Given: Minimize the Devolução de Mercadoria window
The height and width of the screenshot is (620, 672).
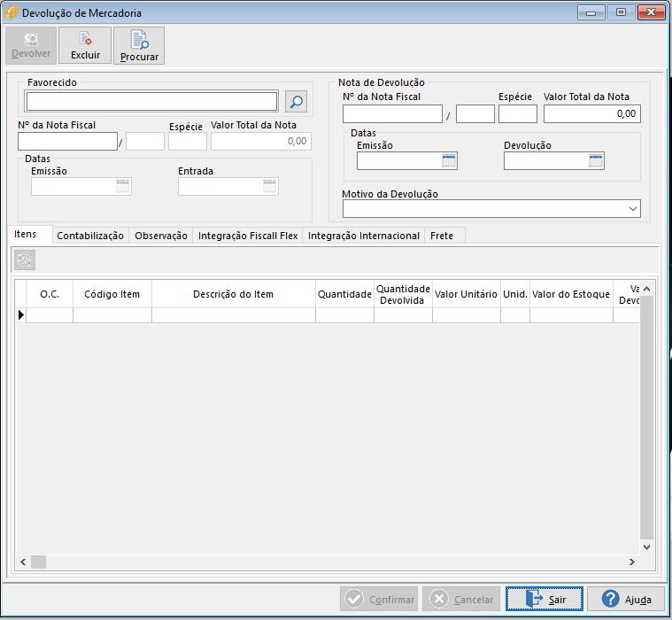Looking at the screenshot, I should click(x=591, y=12).
